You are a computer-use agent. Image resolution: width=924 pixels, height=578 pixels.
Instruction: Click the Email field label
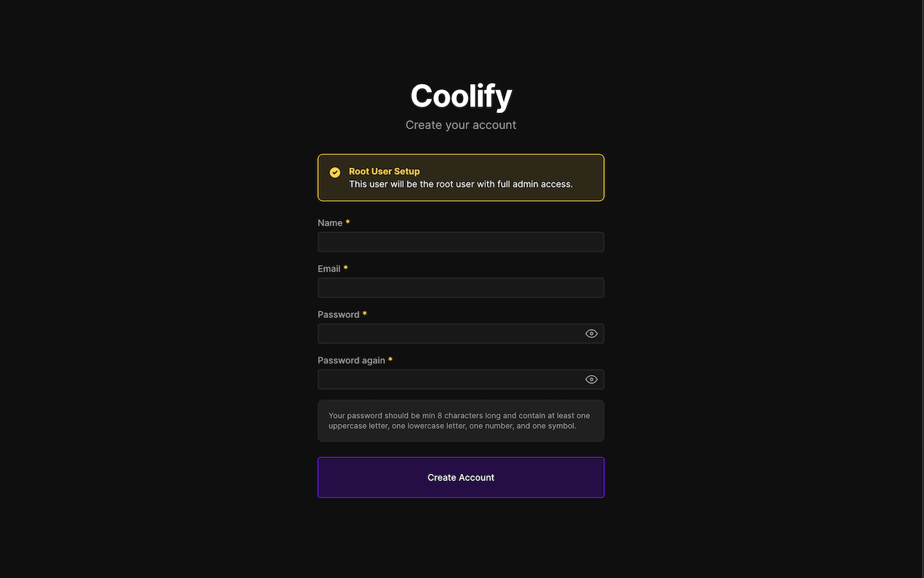click(x=329, y=268)
